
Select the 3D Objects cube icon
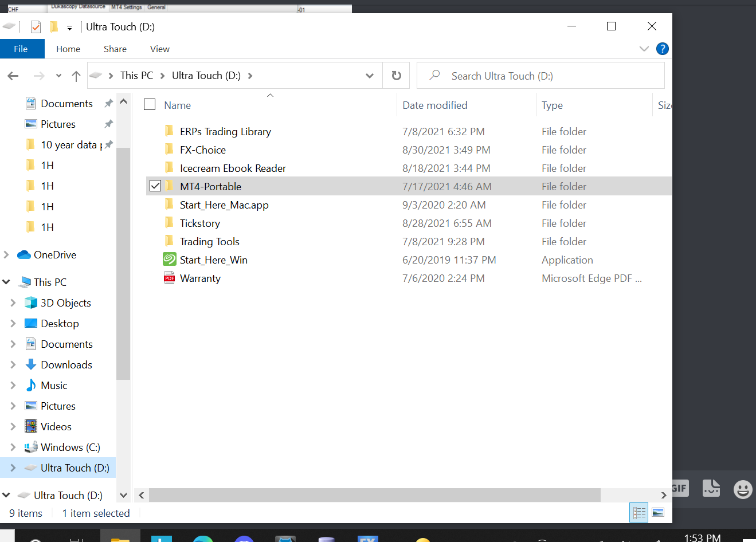tap(31, 303)
